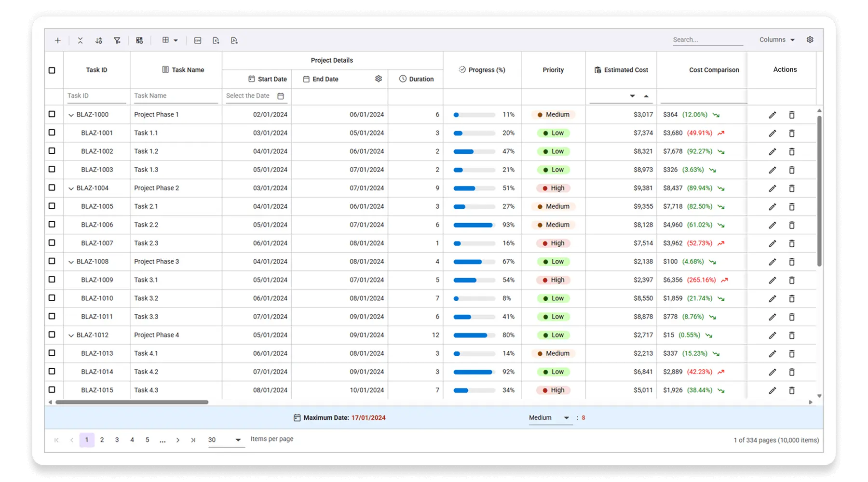Open the Columns dropdown
The width and height of the screenshot is (868, 482).
click(776, 40)
